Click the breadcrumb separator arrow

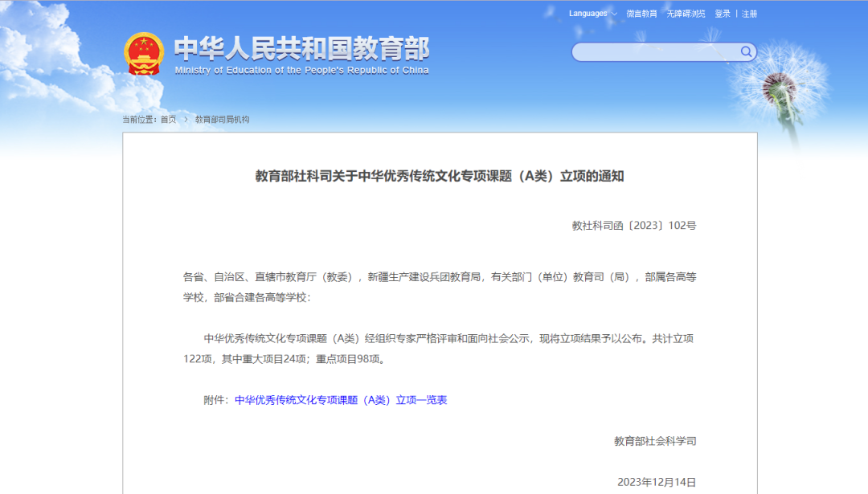point(186,120)
